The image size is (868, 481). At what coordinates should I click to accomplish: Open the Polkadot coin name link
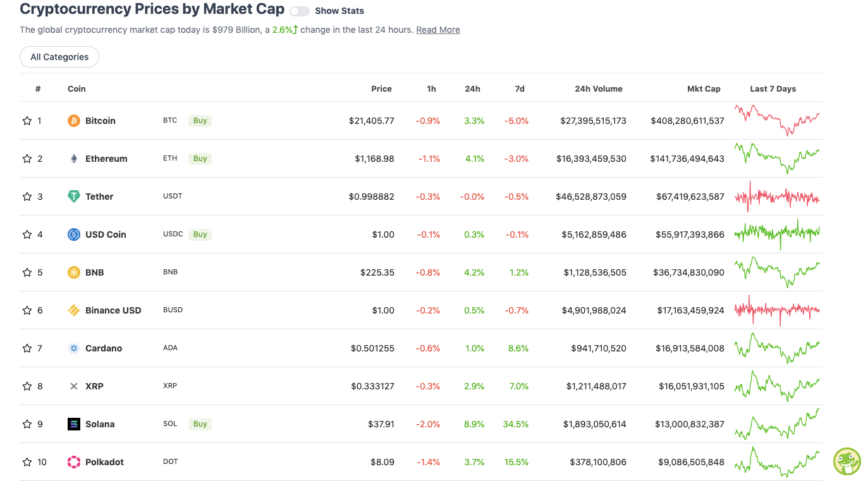[104, 462]
